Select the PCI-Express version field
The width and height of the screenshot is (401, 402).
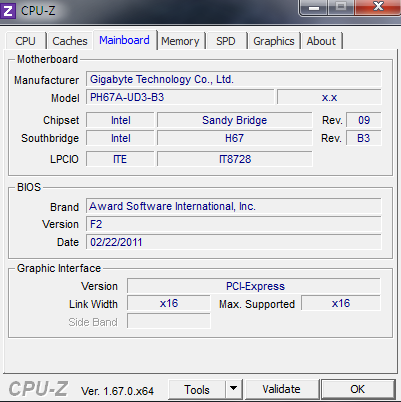[254, 286]
